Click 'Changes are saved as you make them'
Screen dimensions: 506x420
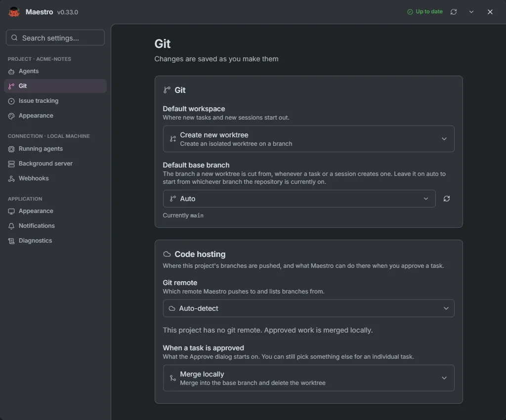click(216, 59)
